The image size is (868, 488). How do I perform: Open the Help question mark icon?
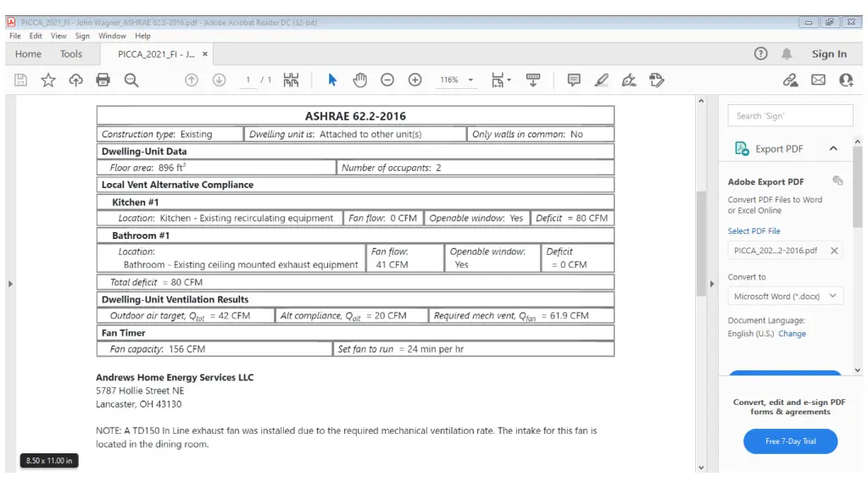760,53
